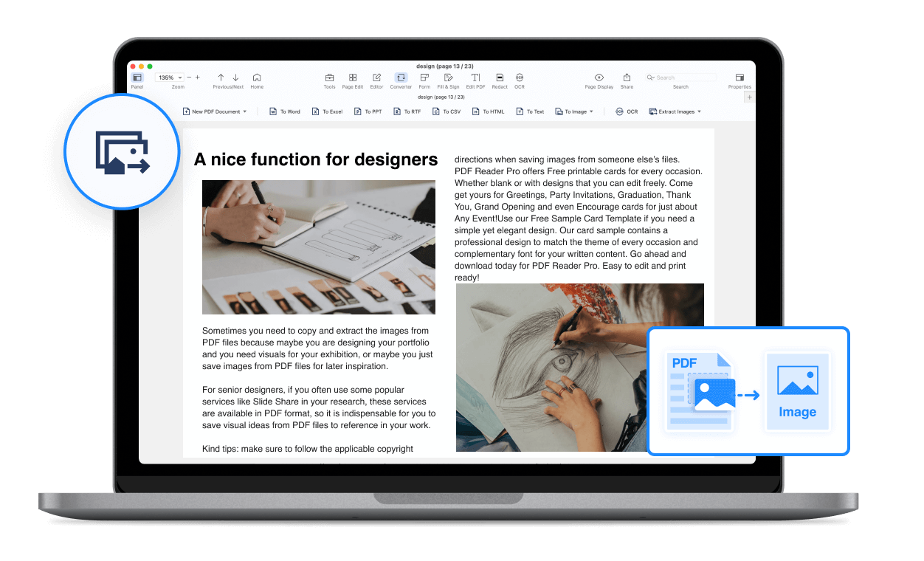Open the Page Display eye icon

pyautogui.click(x=599, y=78)
